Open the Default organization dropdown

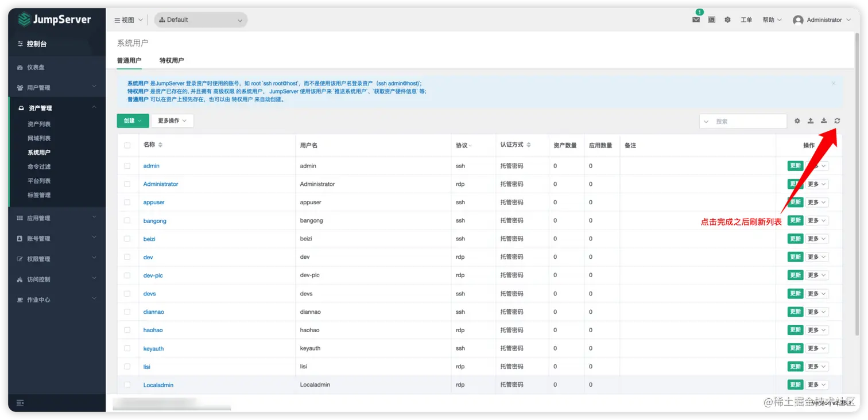click(x=200, y=20)
